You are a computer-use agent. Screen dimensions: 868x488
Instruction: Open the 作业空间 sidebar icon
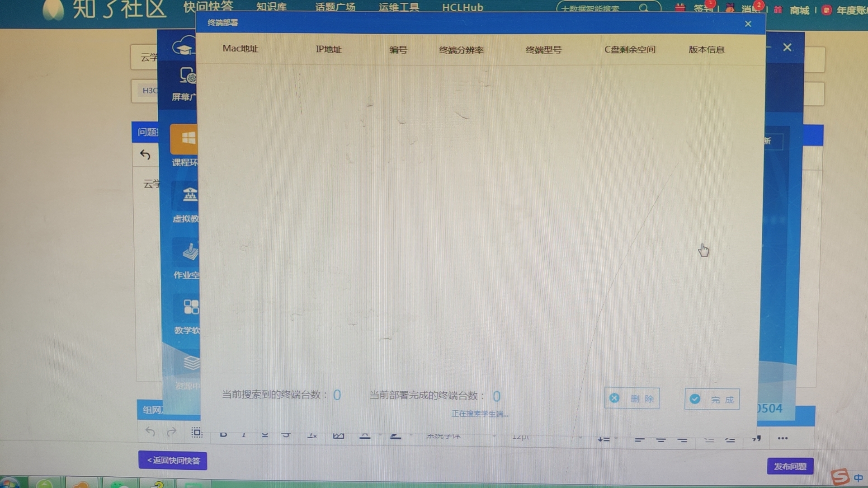[190, 252]
